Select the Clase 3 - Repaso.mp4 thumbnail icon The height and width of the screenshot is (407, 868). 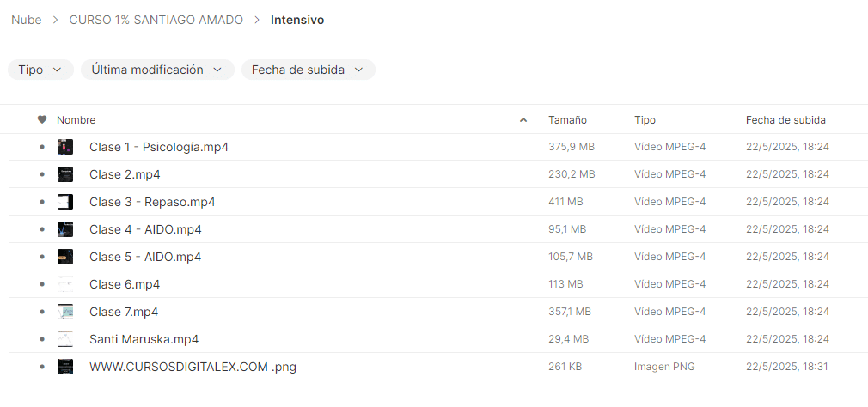65,202
